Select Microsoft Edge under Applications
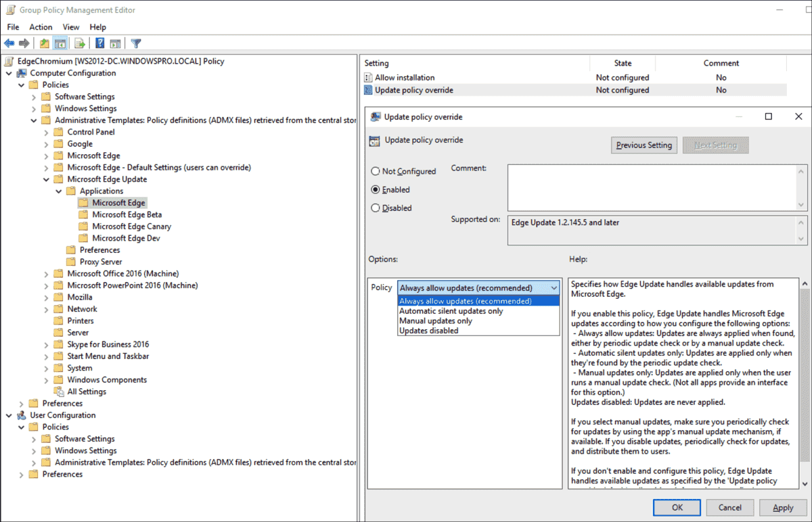812x522 pixels. click(x=118, y=203)
